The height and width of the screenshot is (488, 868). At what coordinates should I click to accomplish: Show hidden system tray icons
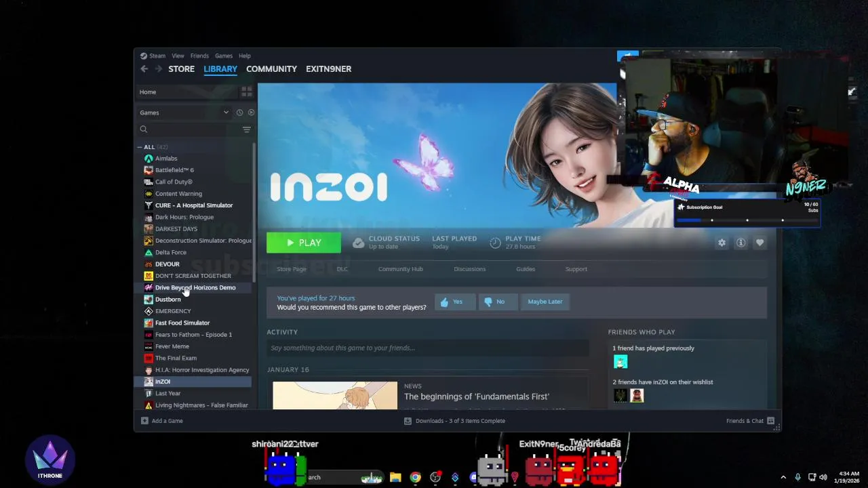click(783, 477)
